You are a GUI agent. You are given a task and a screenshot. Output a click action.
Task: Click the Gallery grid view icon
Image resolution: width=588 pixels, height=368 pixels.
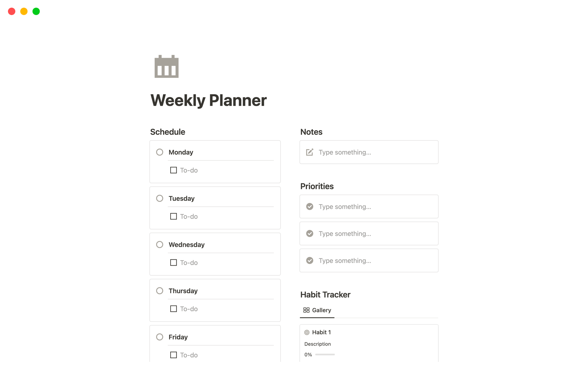coord(306,310)
